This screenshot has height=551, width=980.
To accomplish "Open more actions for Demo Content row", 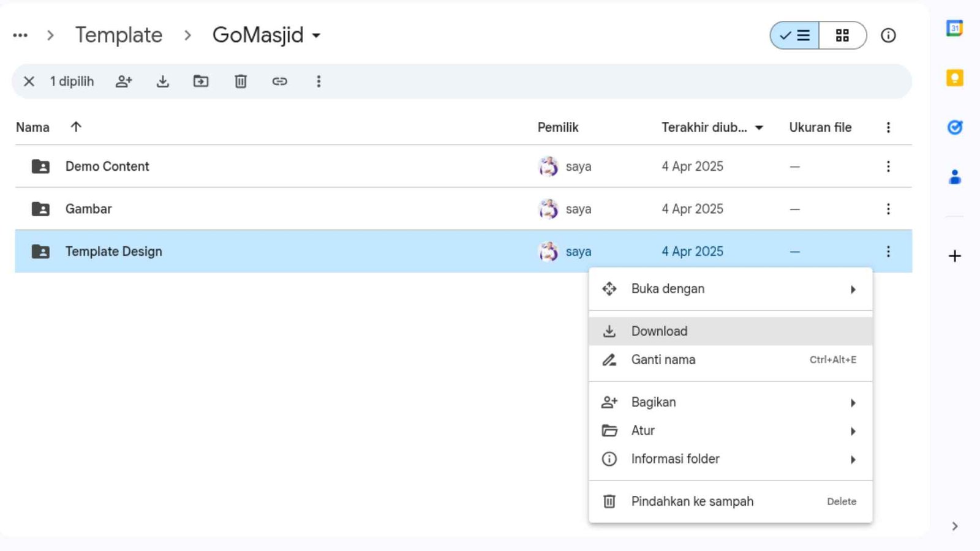I will pyautogui.click(x=888, y=167).
